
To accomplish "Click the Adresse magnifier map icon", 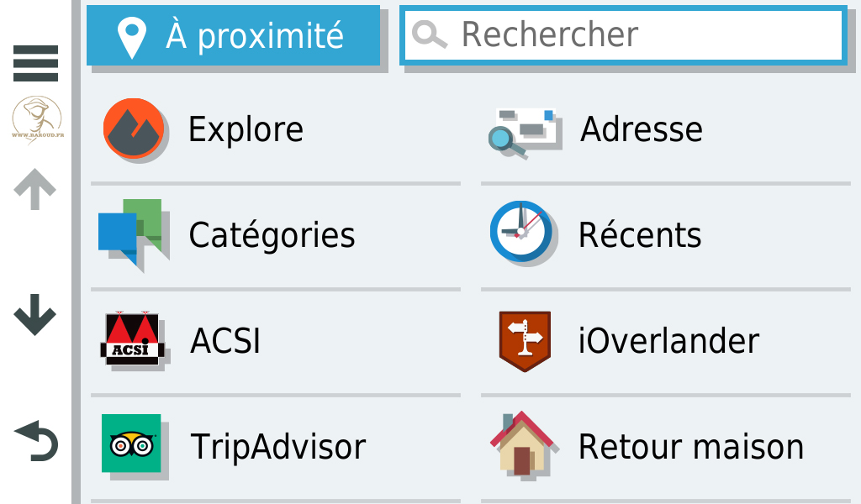I will 523,132.
